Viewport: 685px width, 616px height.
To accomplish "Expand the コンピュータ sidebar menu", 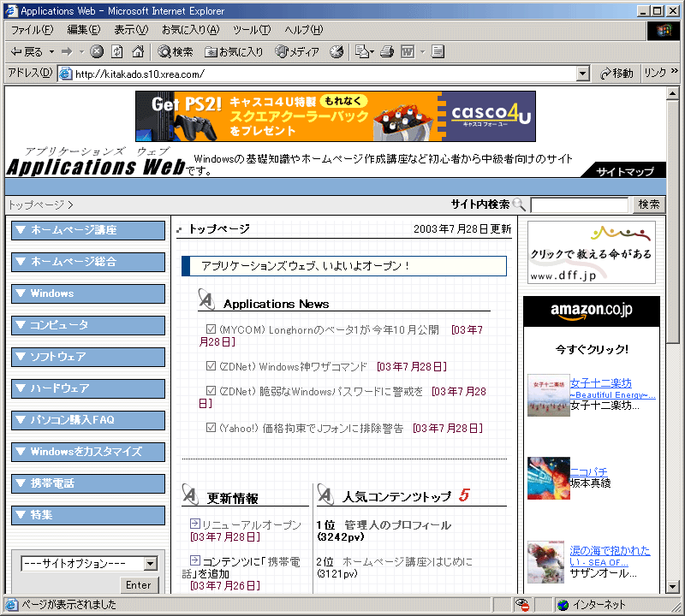I will [88, 325].
